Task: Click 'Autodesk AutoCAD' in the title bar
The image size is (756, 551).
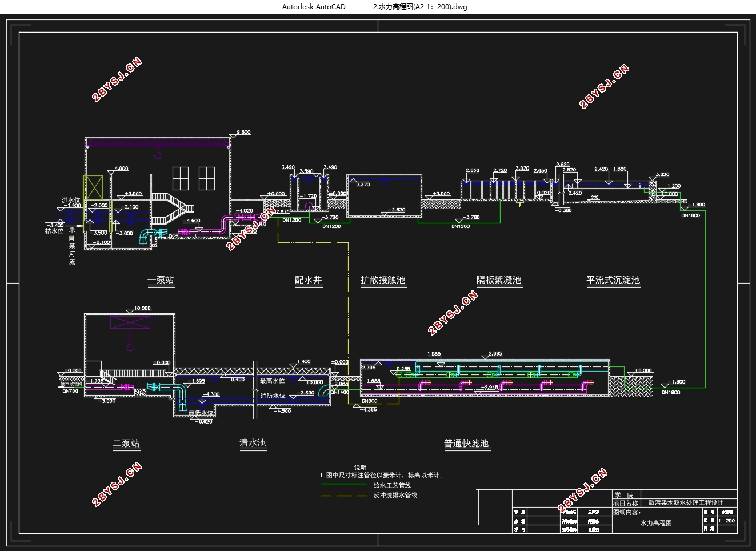Action: click(x=314, y=7)
